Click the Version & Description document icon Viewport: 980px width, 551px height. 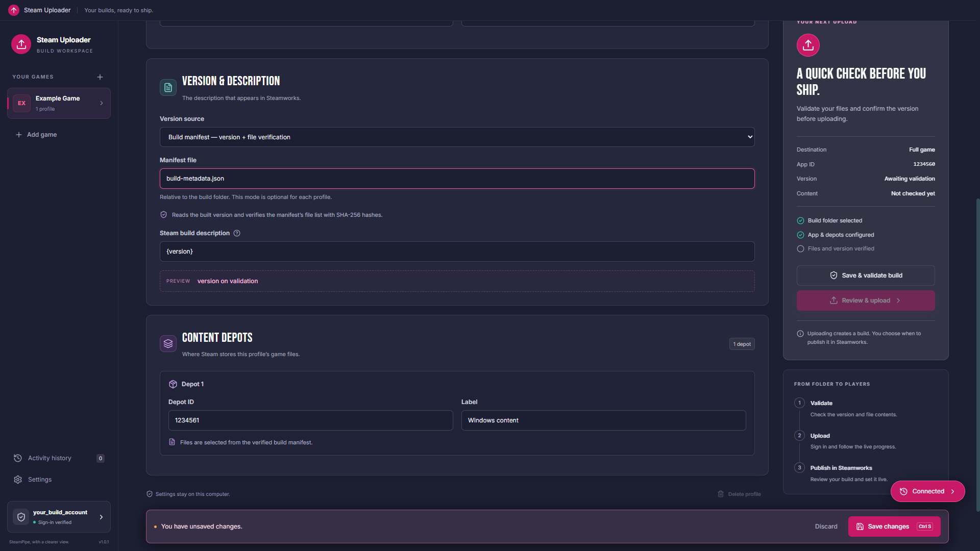tap(168, 88)
